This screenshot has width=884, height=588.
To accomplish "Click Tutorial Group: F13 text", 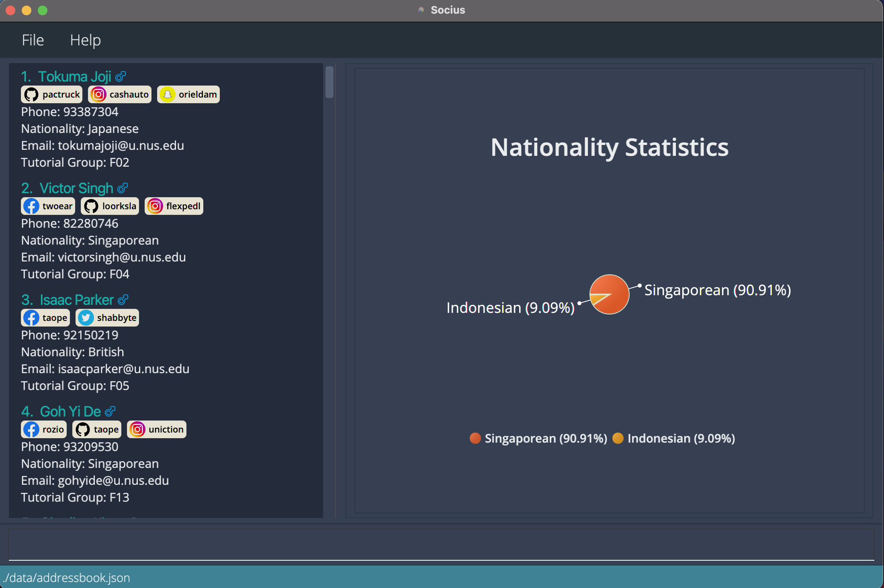I will 75,497.
